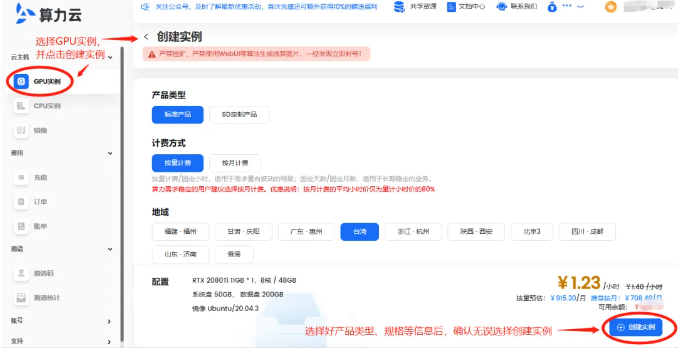
Task: Open the 镜像 sidebar item
Action: [x=30, y=130]
